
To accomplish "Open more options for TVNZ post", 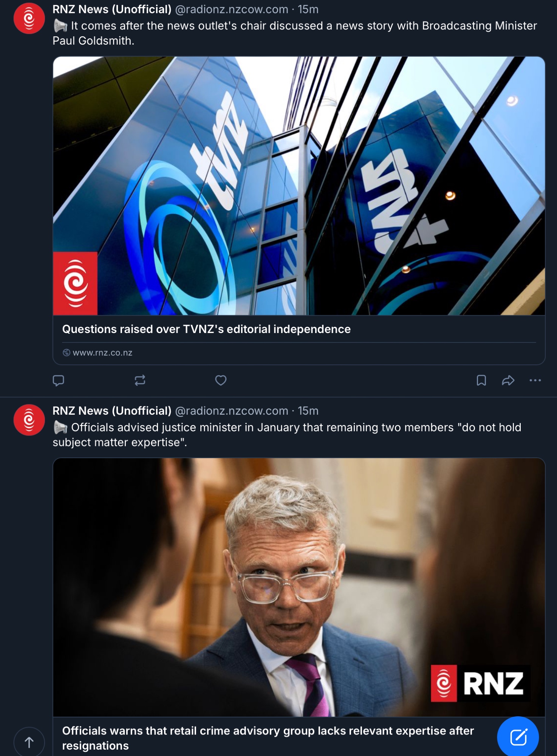I will (x=535, y=380).
